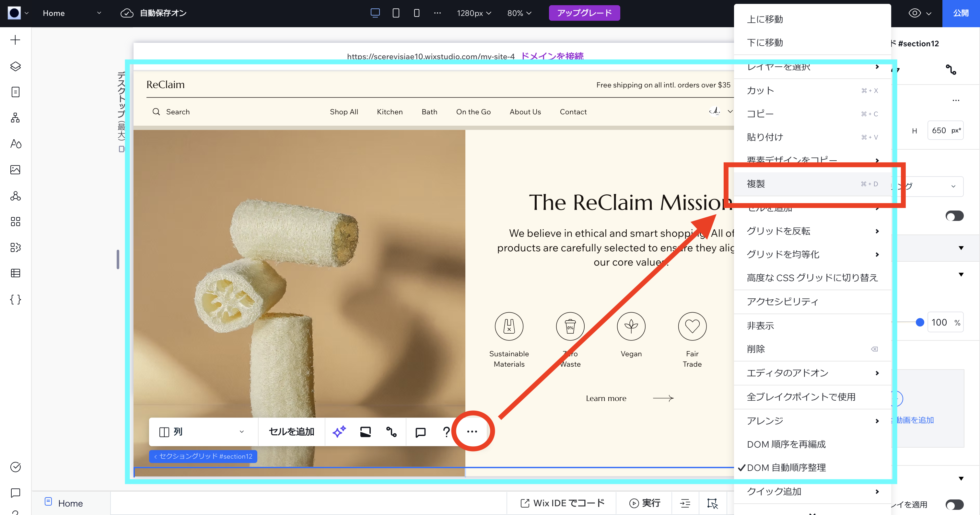980x515 pixels.
Task: Switch to tablet breakpoint icon
Action: click(396, 13)
